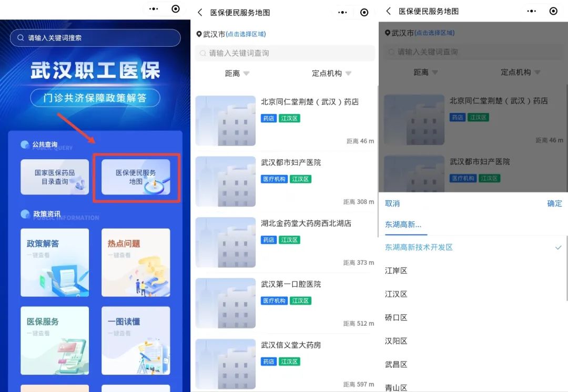Tap the 医疗机构 tag under 武汉第一口腔医院

[274, 301]
